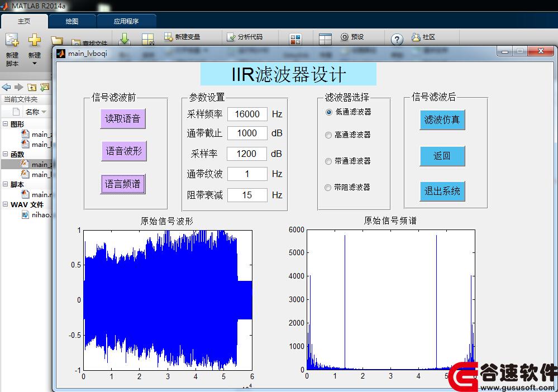Viewport: 558px width, 392px height.
Task: Select the 低通滤波器 radio button
Action: 329,112
